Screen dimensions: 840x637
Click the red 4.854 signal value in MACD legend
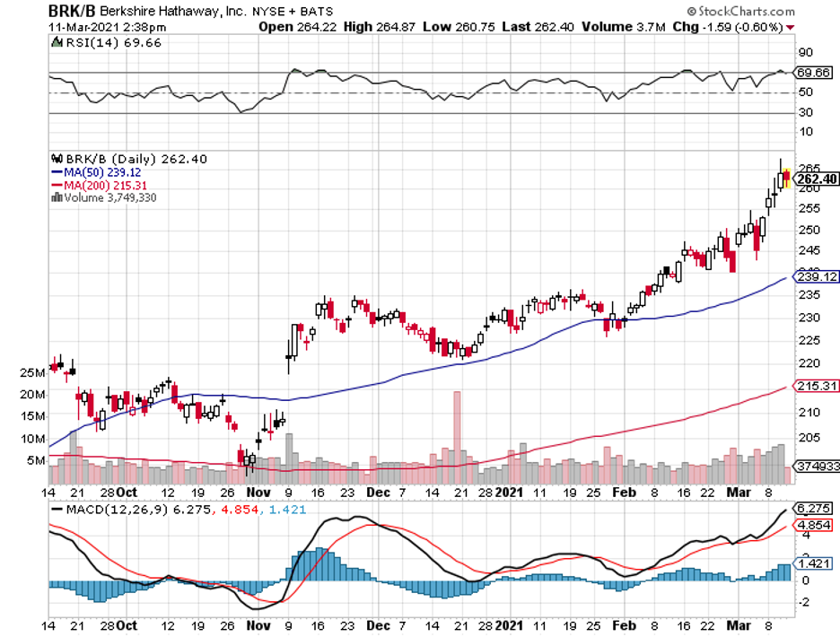tap(240, 509)
